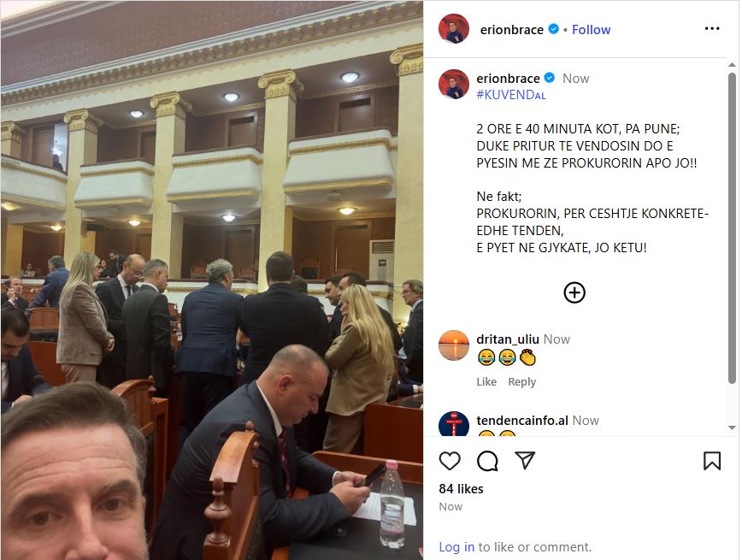Save post with bookmark icon
Image resolution: width=742 pixels, height=560 pixels.
tap(712, 461)
